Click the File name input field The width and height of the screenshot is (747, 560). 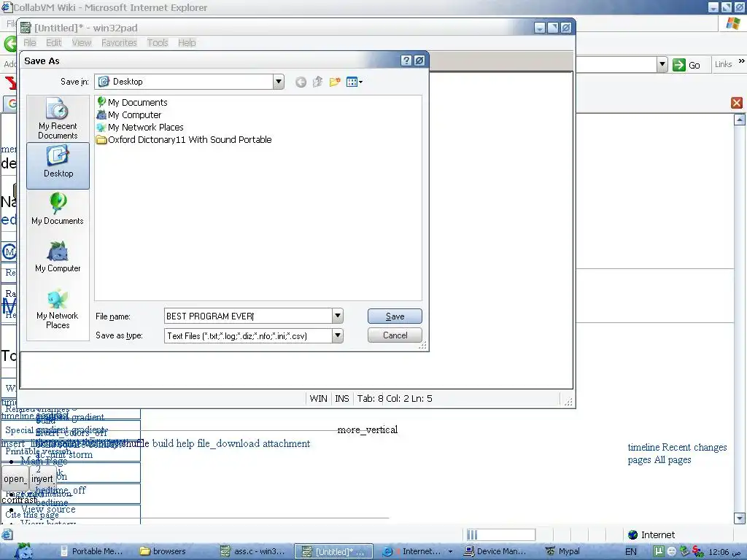[x=248, y=316]
